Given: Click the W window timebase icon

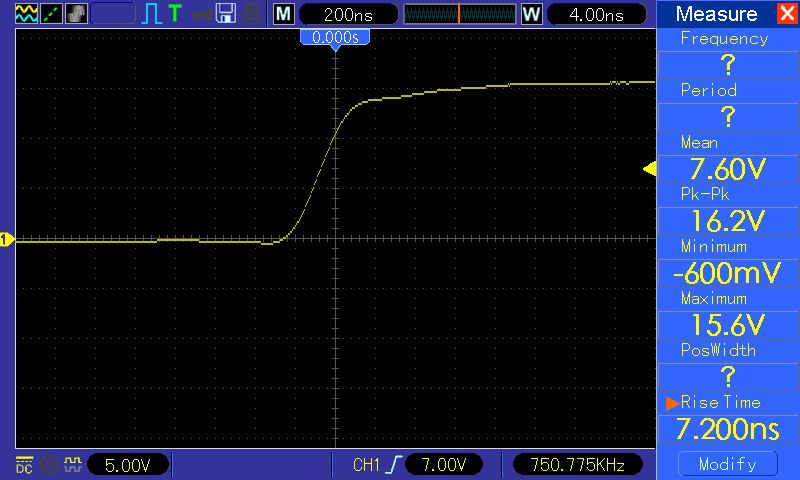Looking at the screenshot, I should click(531, 14).
